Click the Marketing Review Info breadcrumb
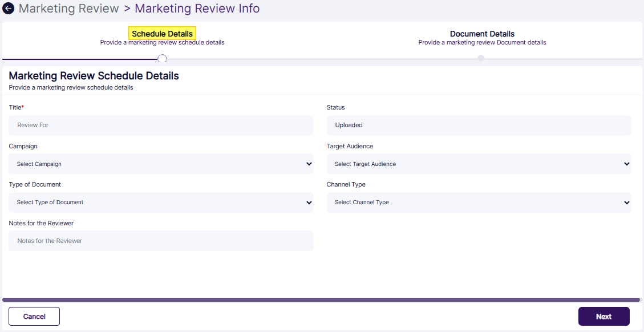644x332 pixels. (x=197, y=8)
